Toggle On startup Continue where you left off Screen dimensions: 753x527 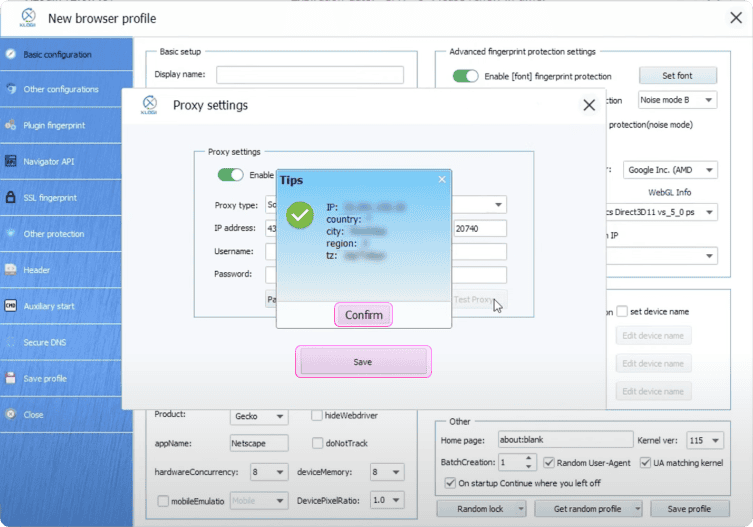tap(450, 483)
